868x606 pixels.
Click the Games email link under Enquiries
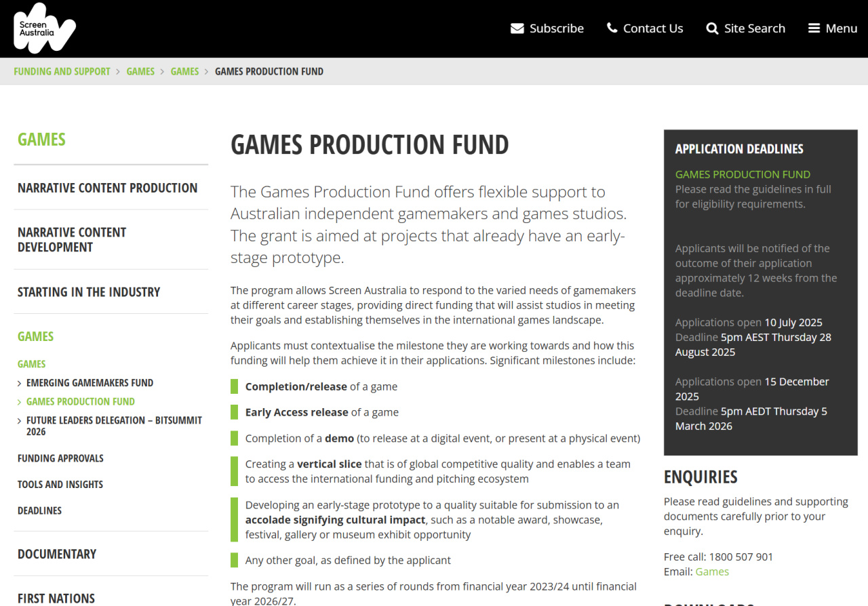click(x=712, y=571)
